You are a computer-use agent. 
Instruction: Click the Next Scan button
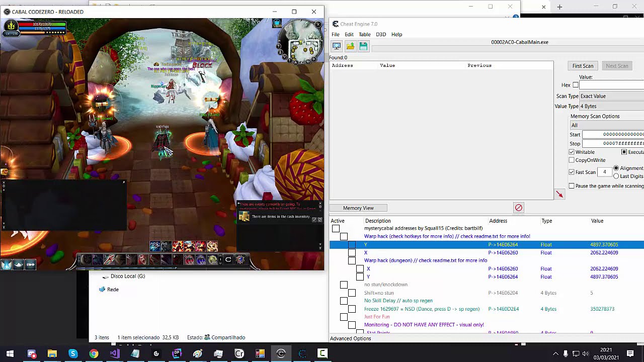click(617, 66)
